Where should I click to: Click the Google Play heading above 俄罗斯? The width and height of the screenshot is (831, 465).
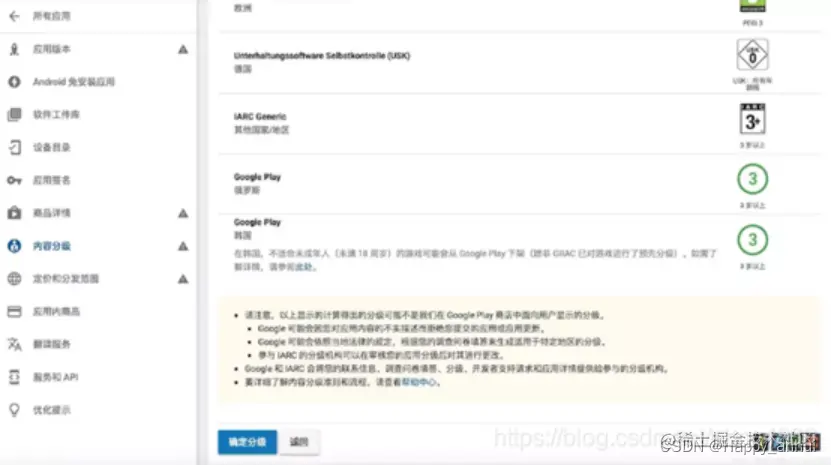[x=257, y=177]
